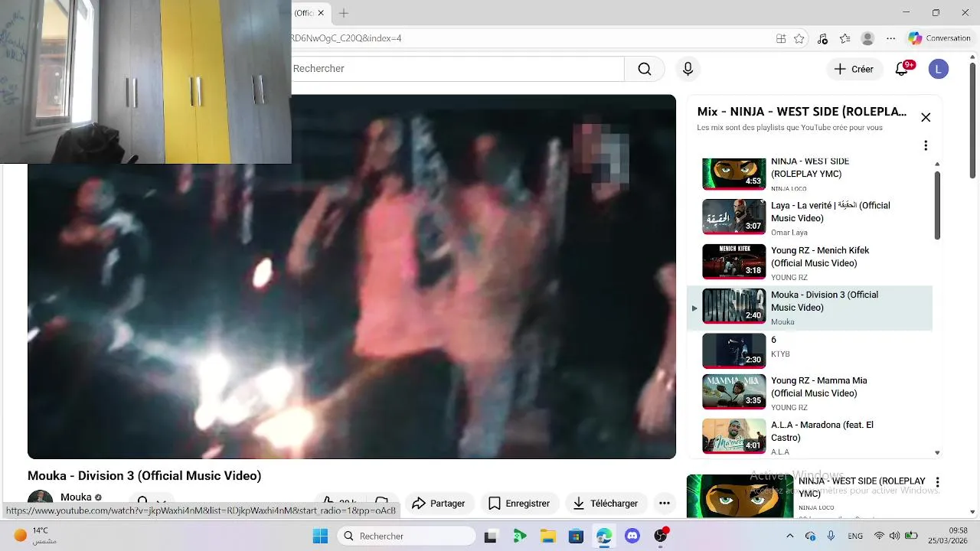
Task: Click the microphone icon in system tray
Action: [831, 536]
